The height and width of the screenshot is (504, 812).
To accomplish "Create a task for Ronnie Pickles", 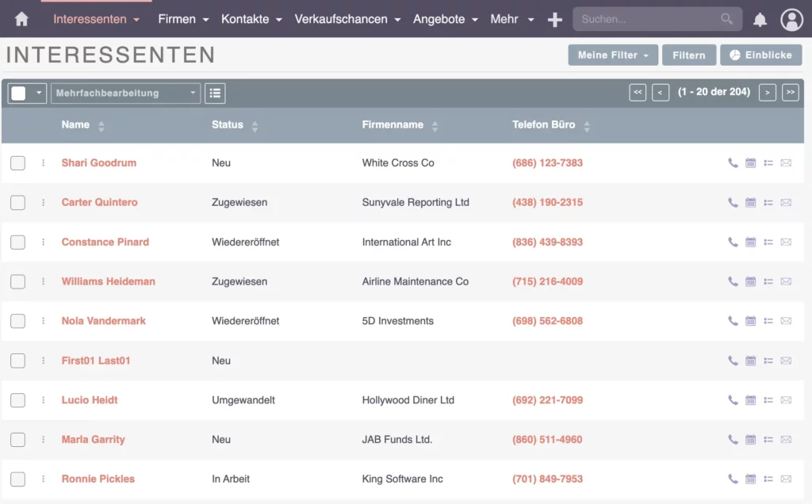I will (x=768, y=479).
